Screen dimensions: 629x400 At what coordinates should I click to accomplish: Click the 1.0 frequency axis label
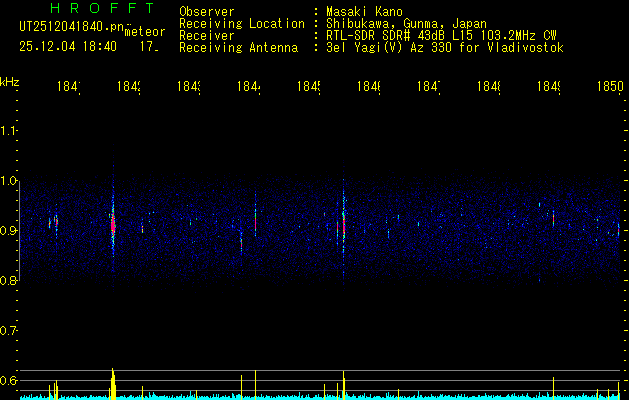[x=8, y=181]
